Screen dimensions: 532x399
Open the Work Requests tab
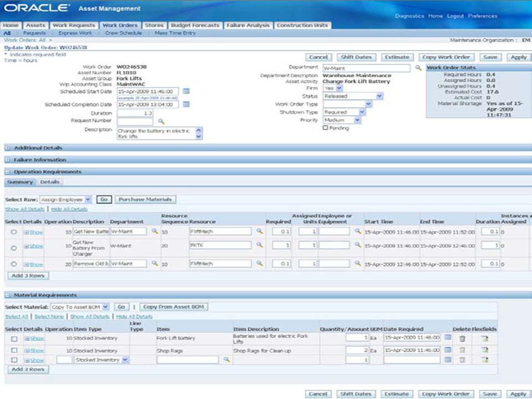click(74, 25)
